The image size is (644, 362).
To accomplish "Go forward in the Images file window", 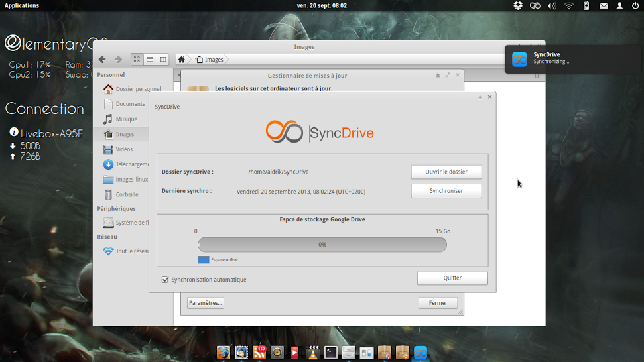I will coord(118,60).
